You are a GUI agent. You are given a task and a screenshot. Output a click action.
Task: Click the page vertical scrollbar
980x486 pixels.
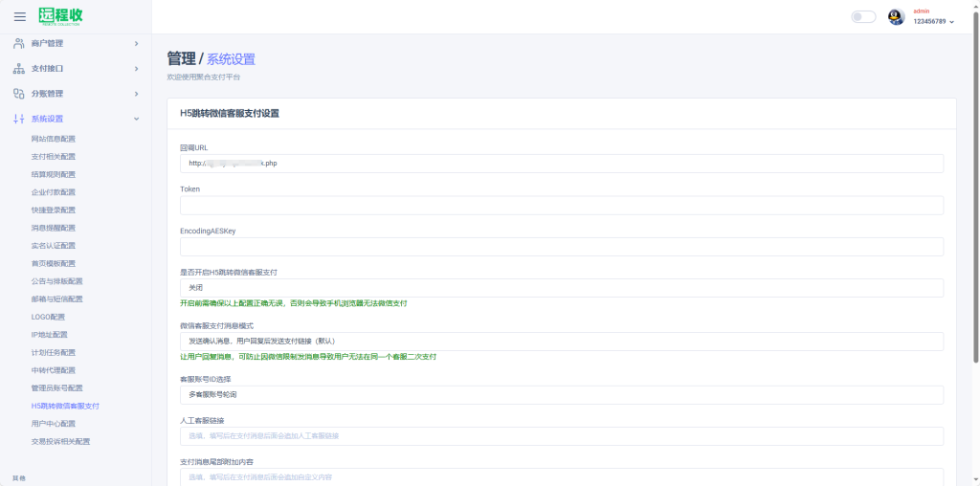click(x=976, y=188)
